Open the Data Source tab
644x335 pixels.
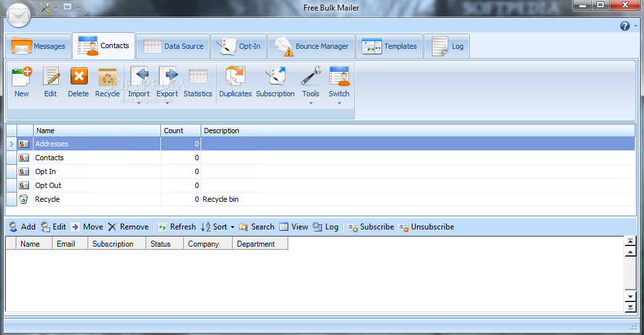coord(173,46)
